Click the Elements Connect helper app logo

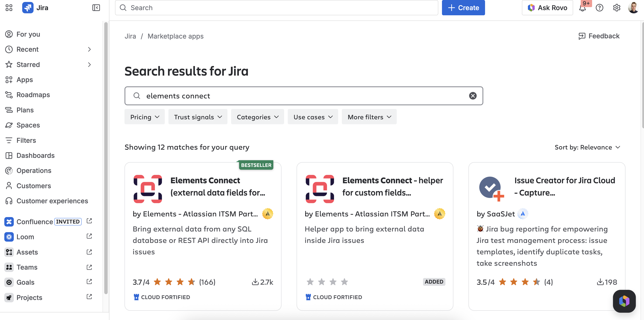(320, 189)
